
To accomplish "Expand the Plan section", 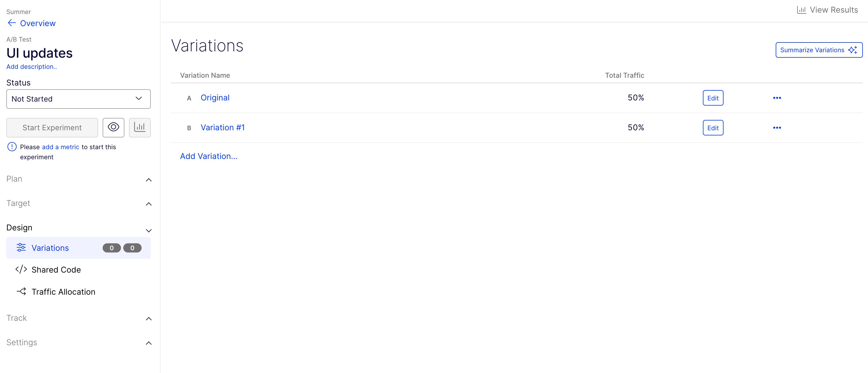I will [148, 180].
